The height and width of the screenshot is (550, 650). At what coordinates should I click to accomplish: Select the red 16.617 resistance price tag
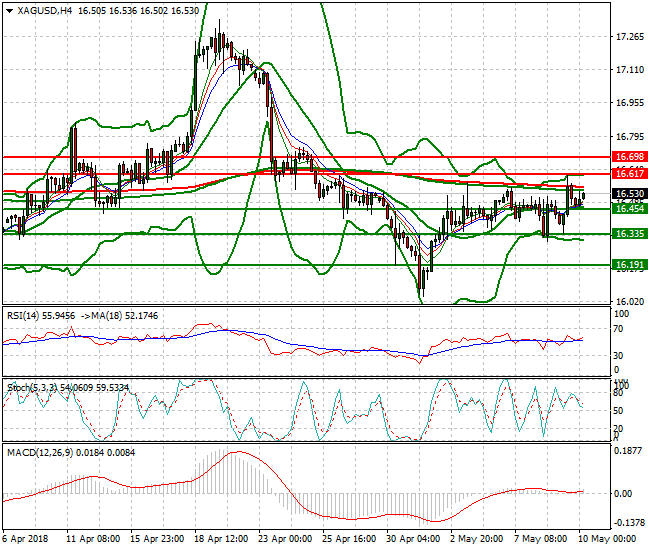pyautogui.click(x=628, y=174)
